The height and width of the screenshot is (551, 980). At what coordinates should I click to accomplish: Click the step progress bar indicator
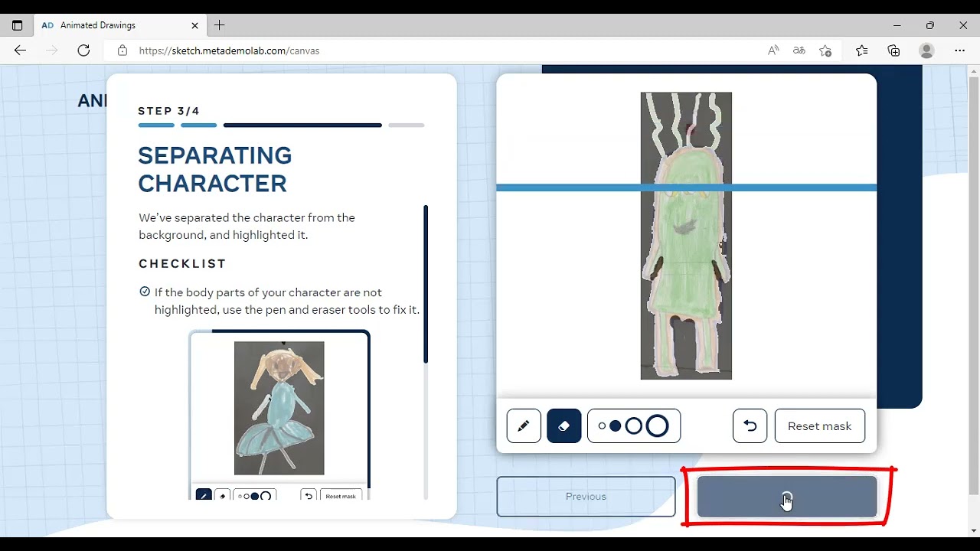281,125
